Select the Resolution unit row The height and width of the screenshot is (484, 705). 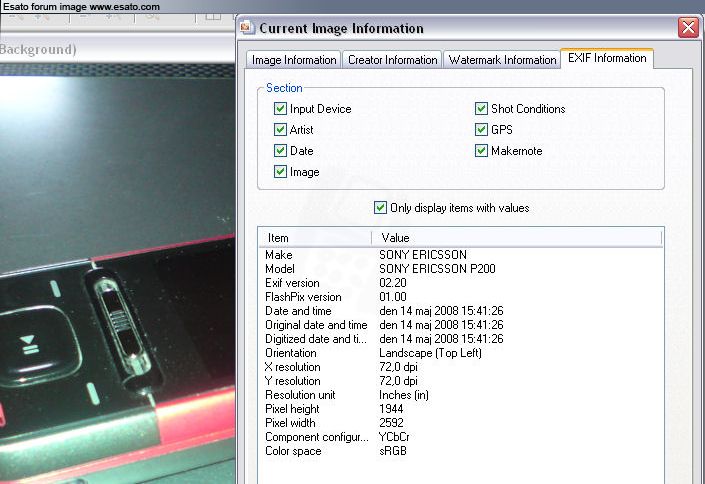click(461, 394)
